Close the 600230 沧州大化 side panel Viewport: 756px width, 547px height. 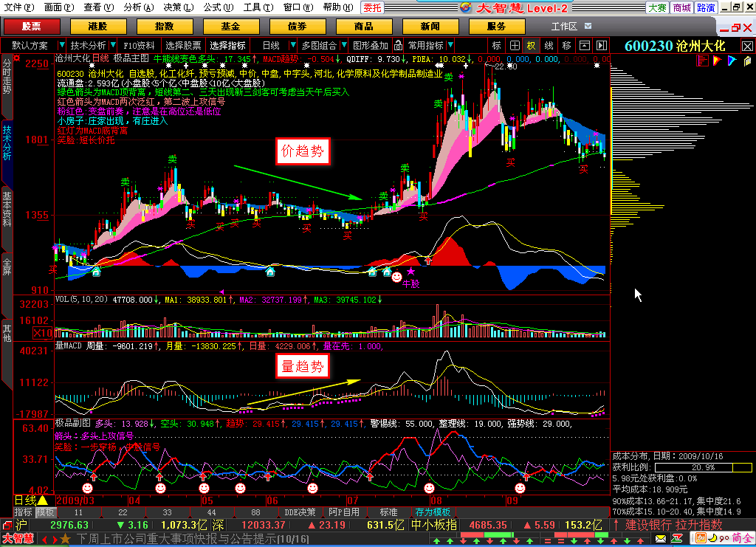click(x=747, y=46)
